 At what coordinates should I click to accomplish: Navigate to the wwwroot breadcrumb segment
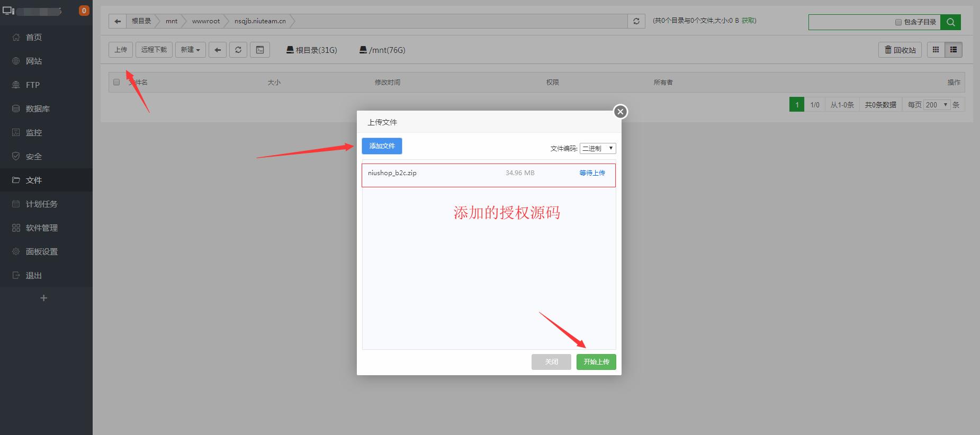pos(206,21)
